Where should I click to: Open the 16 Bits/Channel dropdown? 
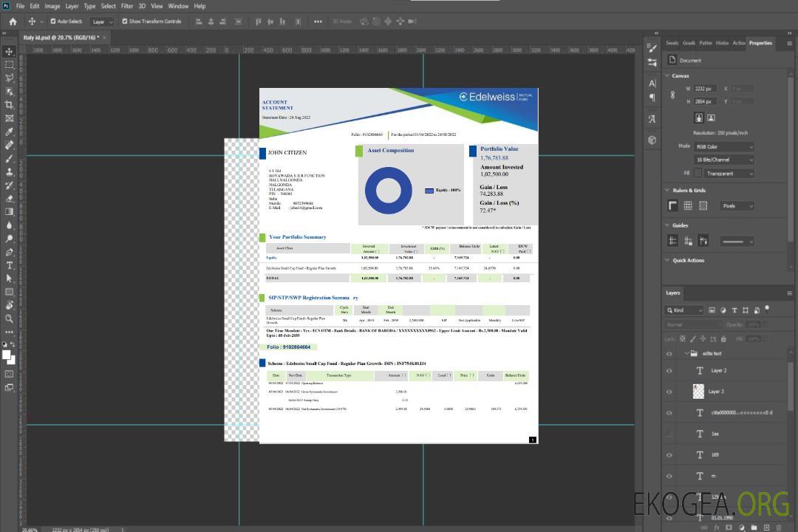(x=723, y=160)
